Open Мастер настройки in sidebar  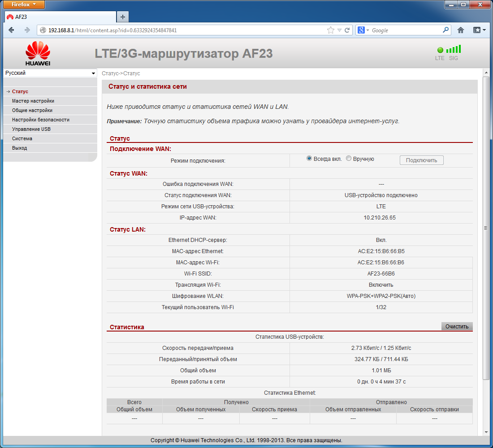coord(33,101)
